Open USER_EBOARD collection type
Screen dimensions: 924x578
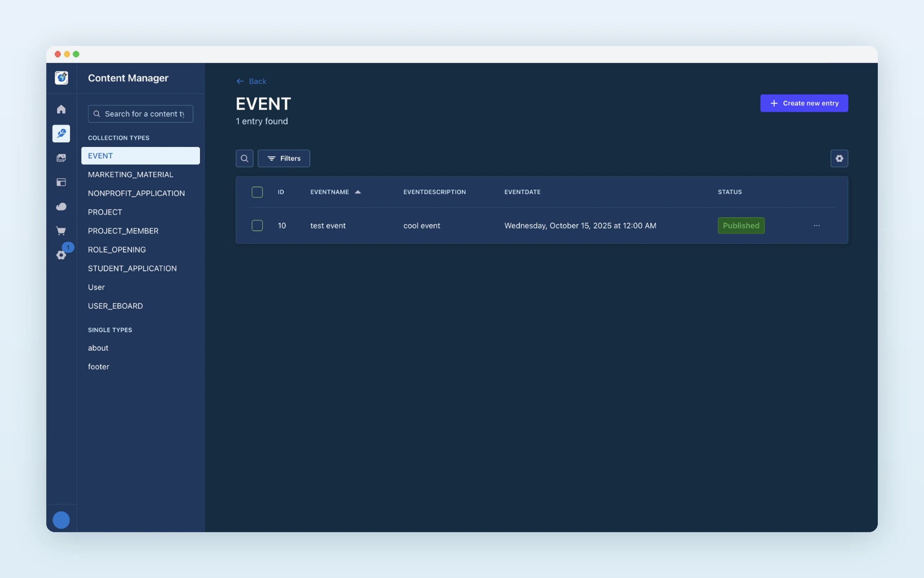point(115,306)
